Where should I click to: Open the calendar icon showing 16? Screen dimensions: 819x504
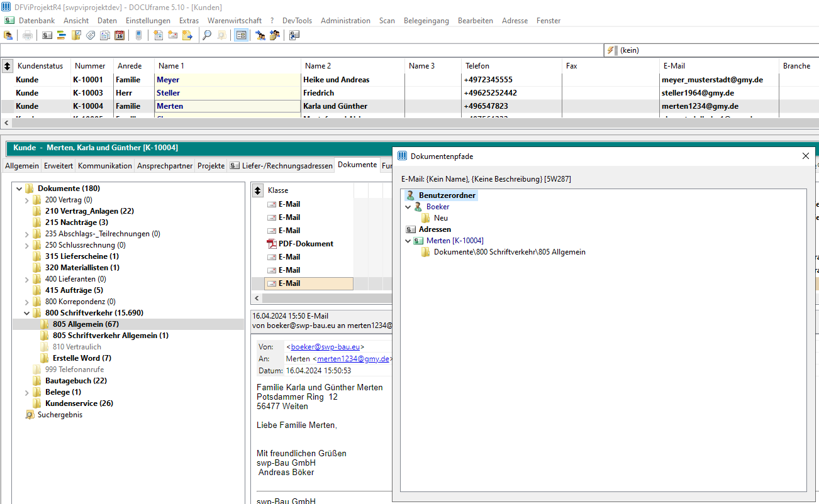120,35
